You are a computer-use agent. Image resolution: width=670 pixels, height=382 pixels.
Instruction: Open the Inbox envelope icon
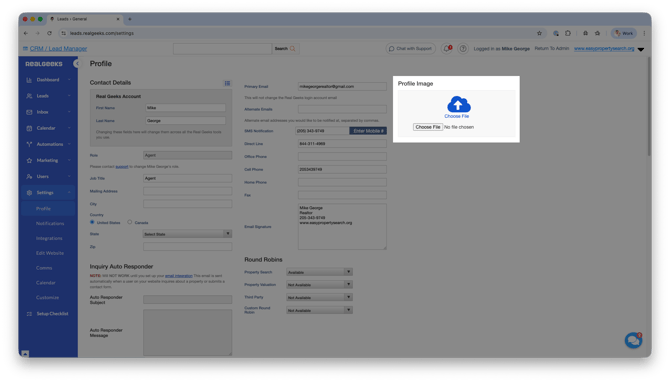[x=29, y=112]
